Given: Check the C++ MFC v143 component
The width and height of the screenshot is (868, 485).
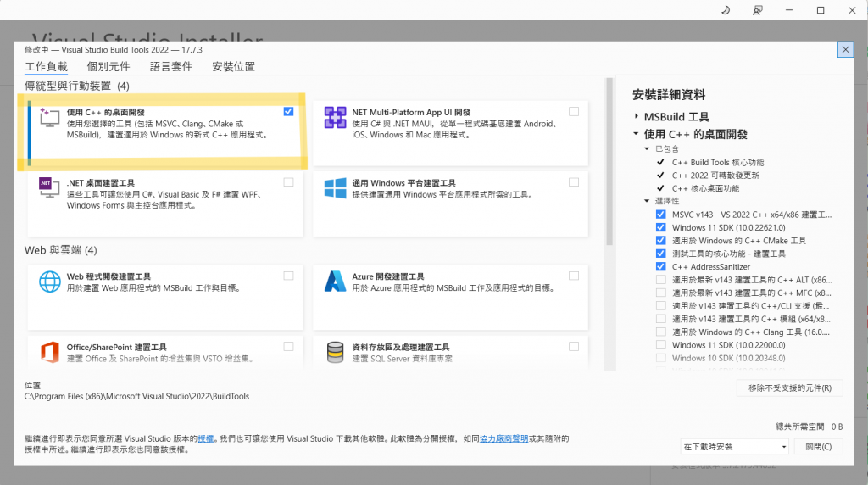Looking at the screenshot, I should (661, 293).
